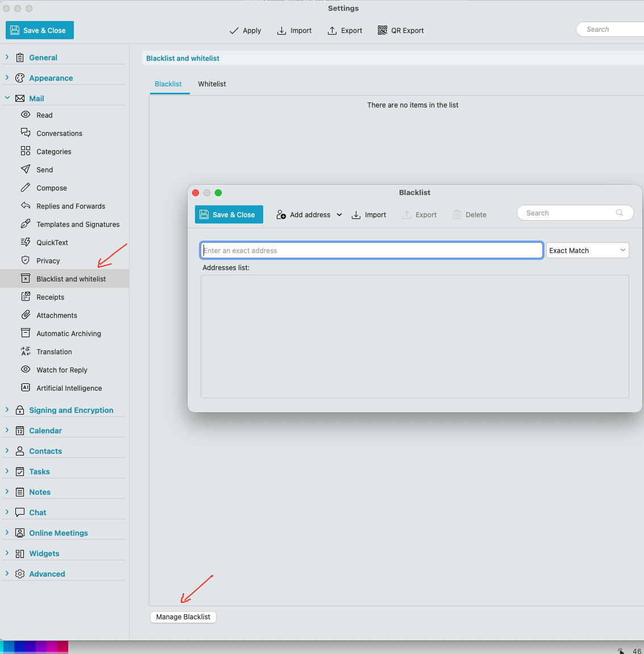Click QR Export icon in Settings toolbar
Screen dimensions: 644x654
[383, 31]
